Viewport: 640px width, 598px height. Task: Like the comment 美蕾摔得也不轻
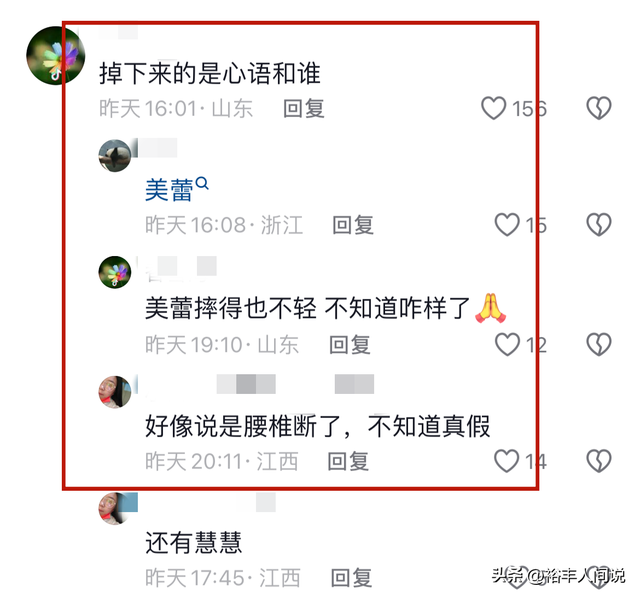507,344
